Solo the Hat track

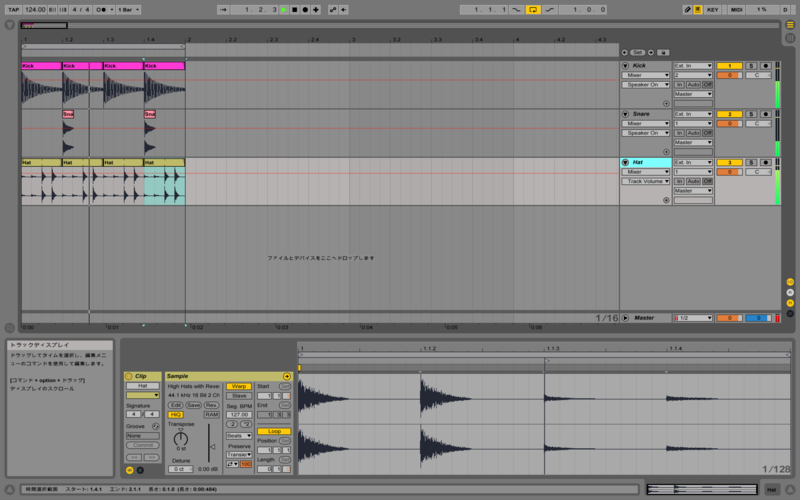(x=751, y=163)
